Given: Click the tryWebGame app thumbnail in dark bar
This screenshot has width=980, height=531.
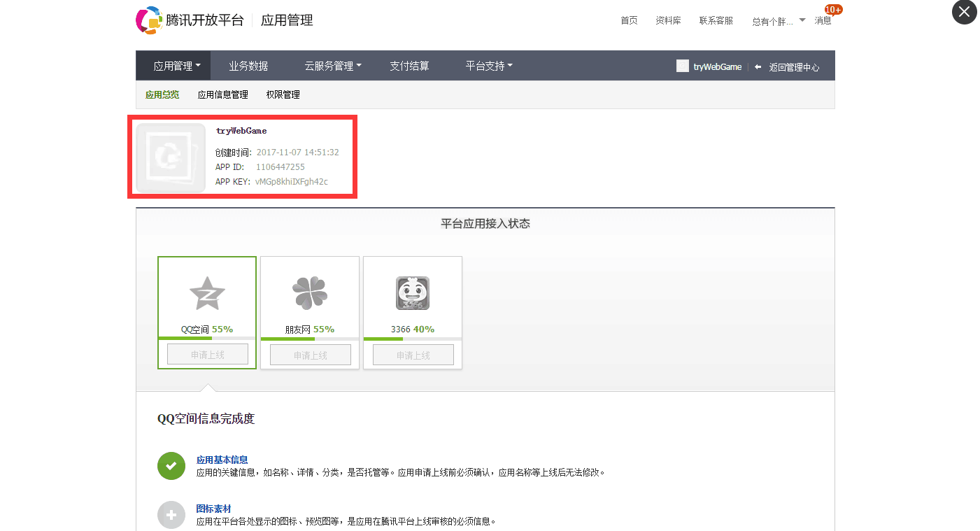Looking at the screenshot, I should pyautogui.click(x=683, y=66).
